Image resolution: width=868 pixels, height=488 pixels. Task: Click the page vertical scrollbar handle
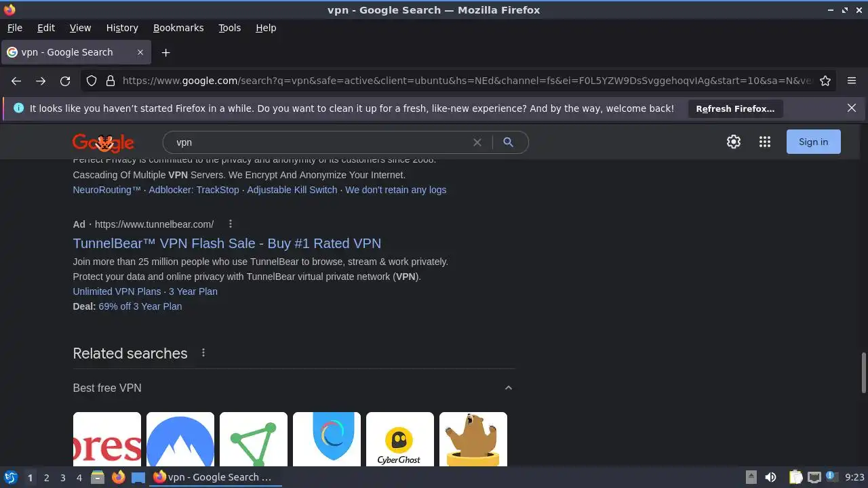[863, 372]
